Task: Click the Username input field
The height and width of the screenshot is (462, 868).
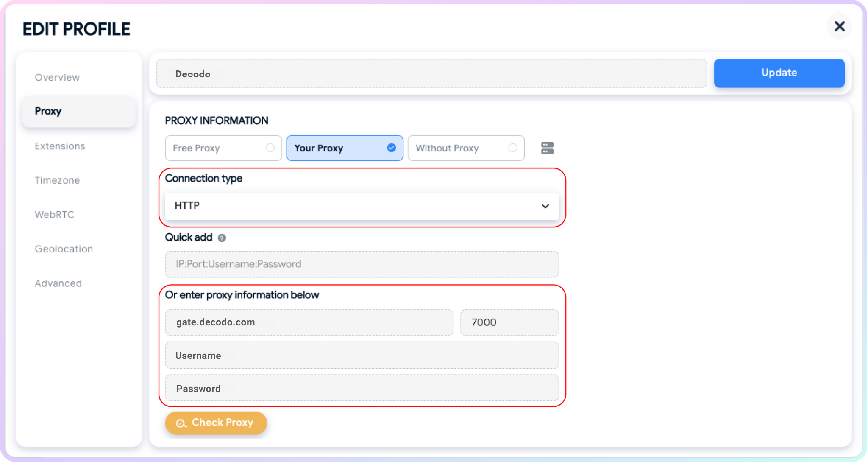Action: [x=362, y=356]
